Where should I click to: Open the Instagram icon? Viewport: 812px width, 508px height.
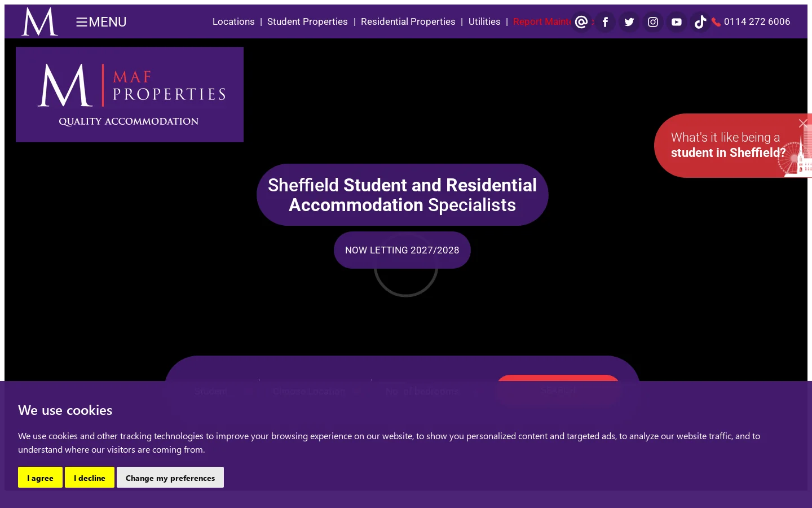point(653,22)
